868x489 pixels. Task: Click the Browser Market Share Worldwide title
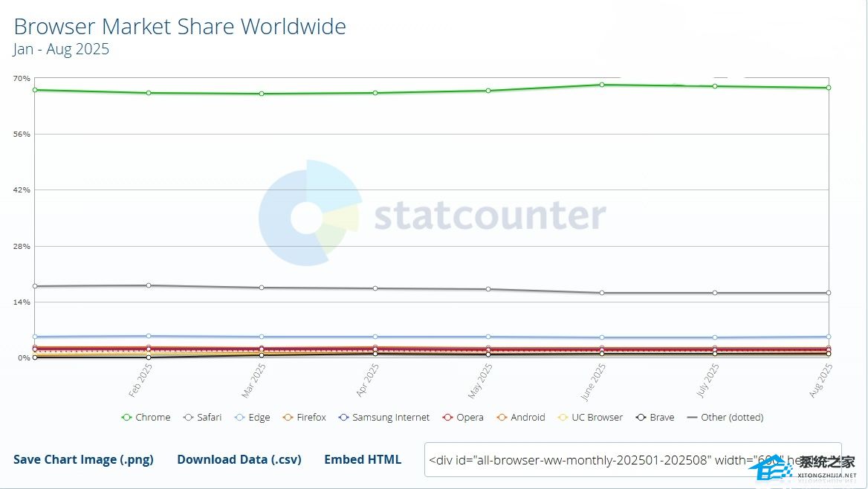180,27
